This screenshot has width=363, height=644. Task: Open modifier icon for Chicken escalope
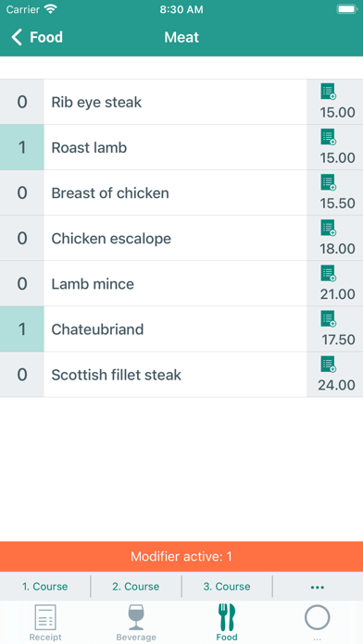coord(329,228)
